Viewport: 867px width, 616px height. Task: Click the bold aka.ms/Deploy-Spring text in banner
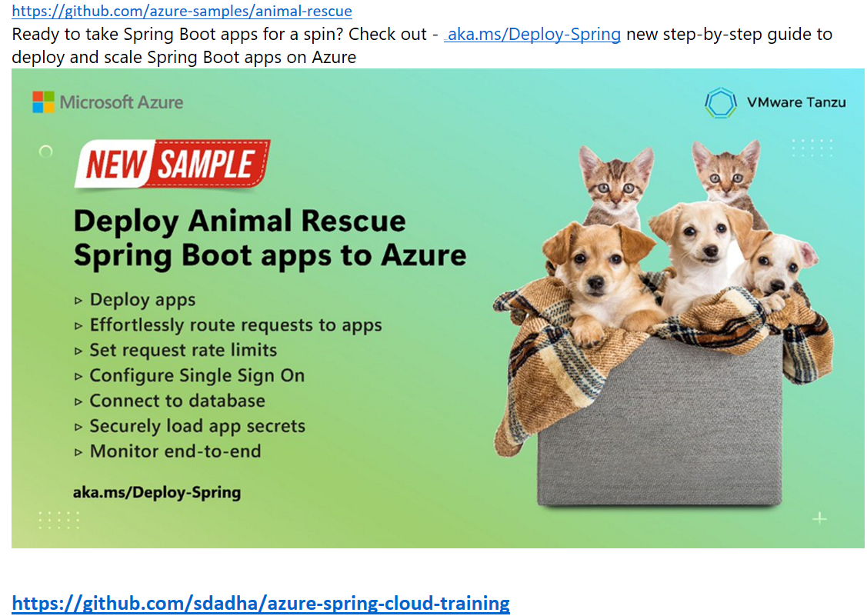pos(157,492)
